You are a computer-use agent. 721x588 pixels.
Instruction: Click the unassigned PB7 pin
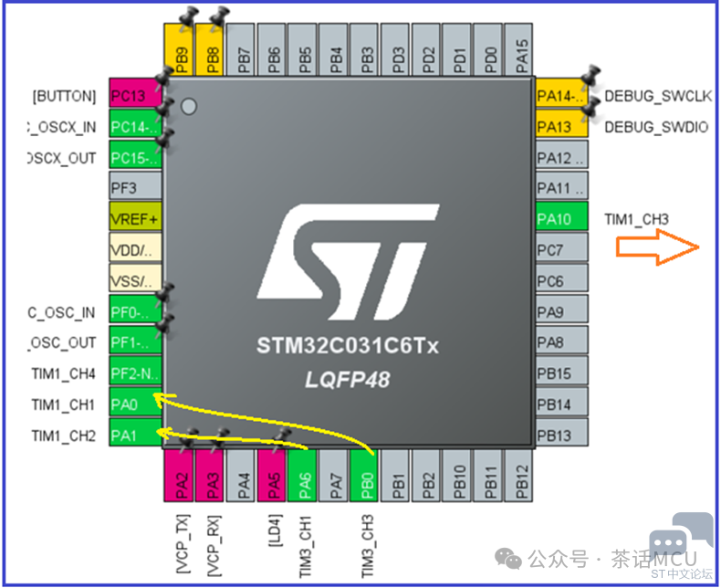click(x=241, y=50)
